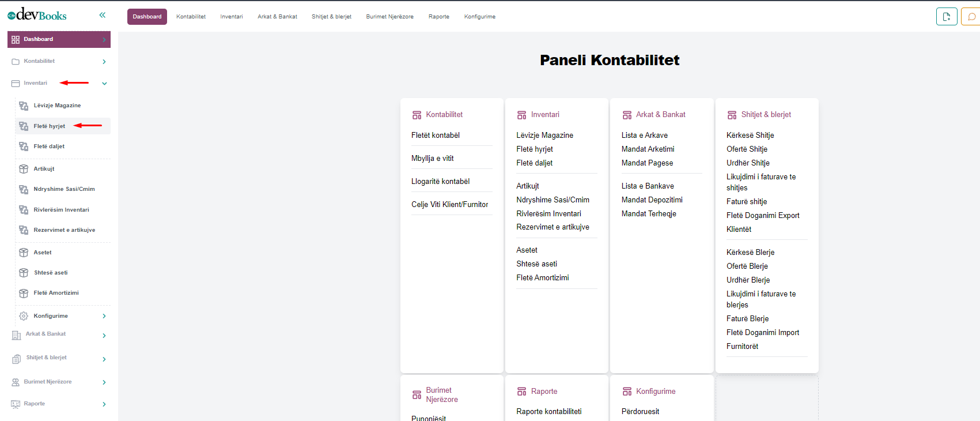Select Burimet Njerëzore in top navigation
Screen dimensions: 980x421
point(389,17)
